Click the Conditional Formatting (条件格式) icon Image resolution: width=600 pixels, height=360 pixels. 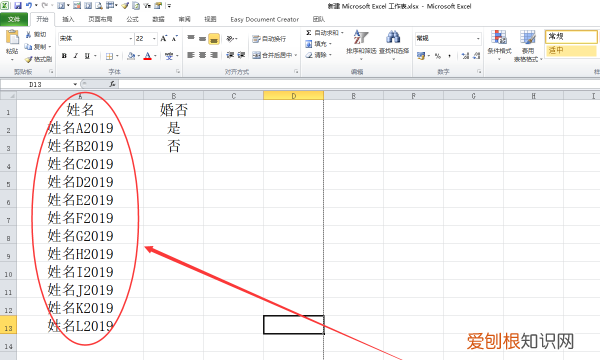(x=499, y=37)
